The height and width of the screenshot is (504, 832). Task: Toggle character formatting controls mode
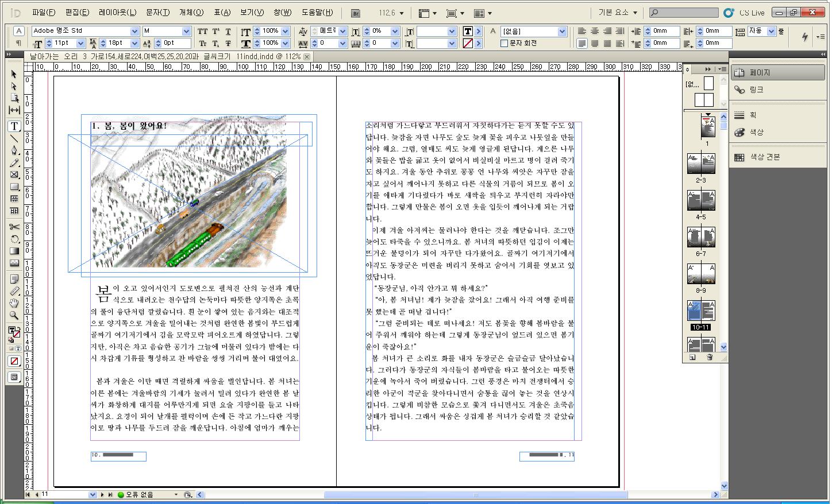tap(18, 31)
